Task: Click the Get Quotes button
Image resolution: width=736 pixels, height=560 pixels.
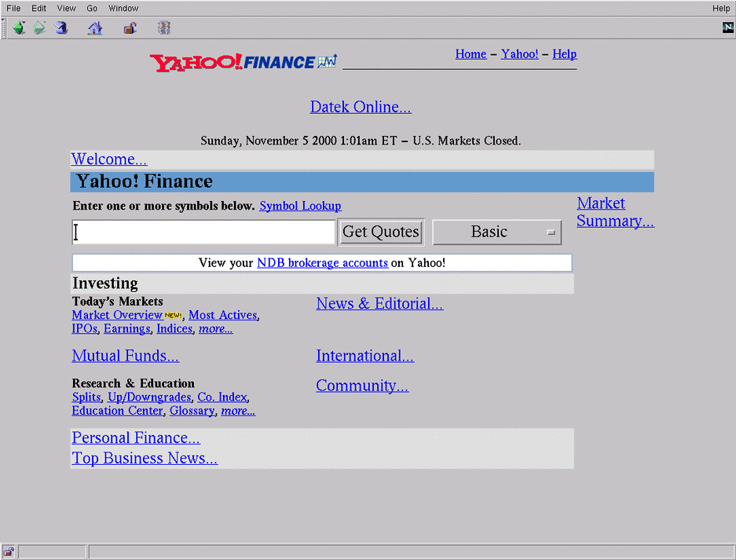Action: (381, 232)
